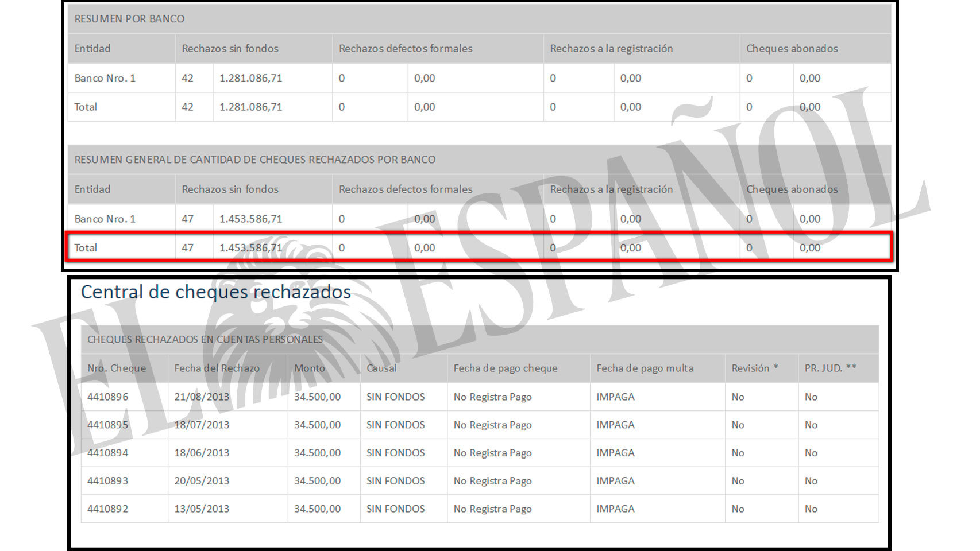Click the SIN FONDOS causal for cheque 4410895
Image resolution: width=980 pixels, height=551 pixels.
click(x=395, y=425)
